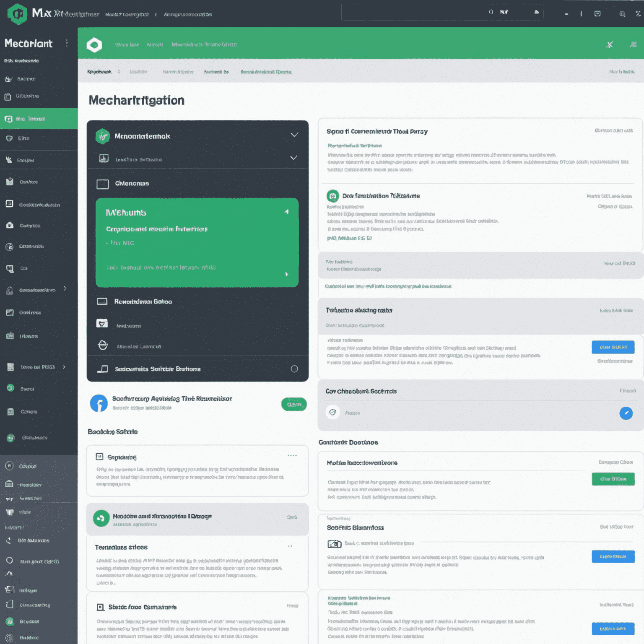
Task: Click the green link under Dra fomthation text
Action: pyautogui.click(x=349, y=238)
